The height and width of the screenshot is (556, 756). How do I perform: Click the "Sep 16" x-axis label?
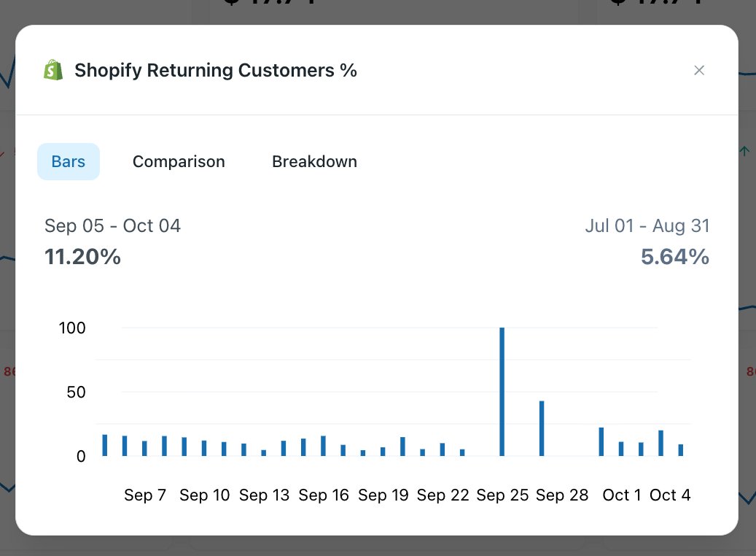pos(324,495)
